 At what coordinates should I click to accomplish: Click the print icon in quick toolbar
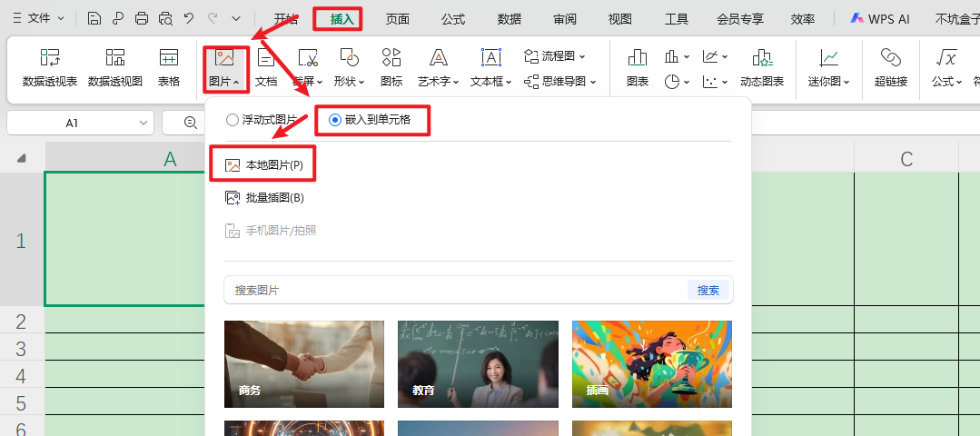click(142, 19)
